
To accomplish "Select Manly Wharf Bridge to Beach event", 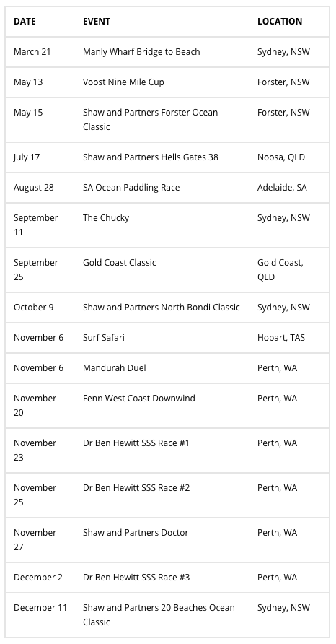I will coord(141,52).
